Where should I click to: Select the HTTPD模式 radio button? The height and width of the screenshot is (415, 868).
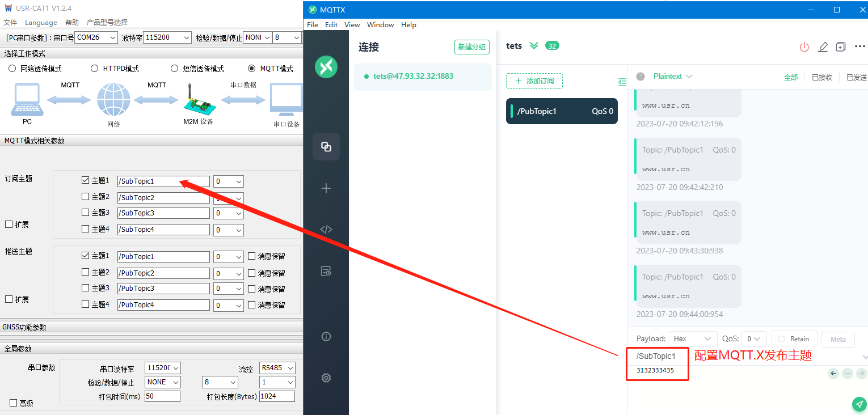point(95,69)
